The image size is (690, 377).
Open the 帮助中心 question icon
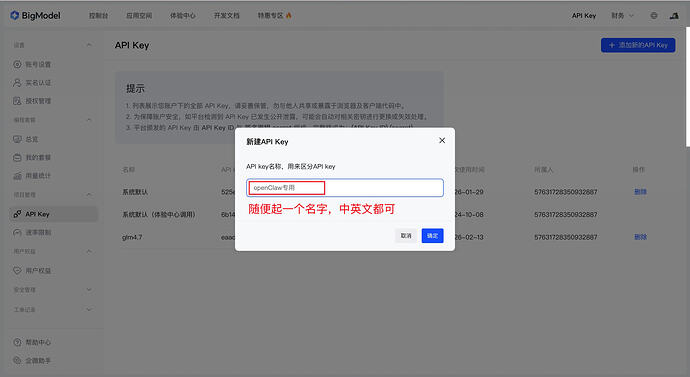point(17,342)
